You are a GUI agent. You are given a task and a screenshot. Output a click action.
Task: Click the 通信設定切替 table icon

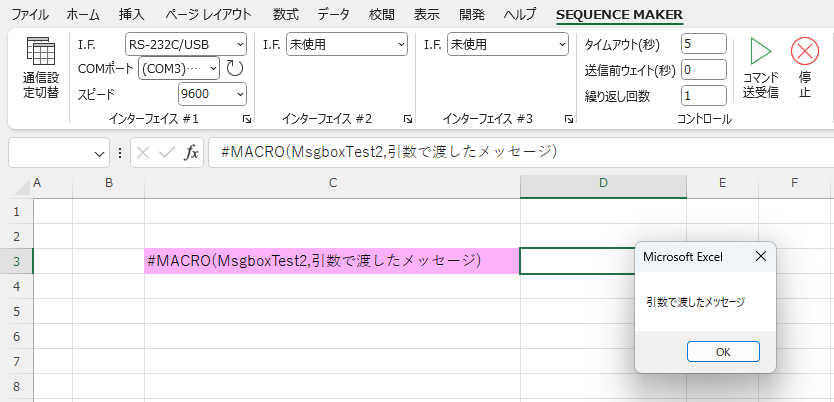point(40,51)
